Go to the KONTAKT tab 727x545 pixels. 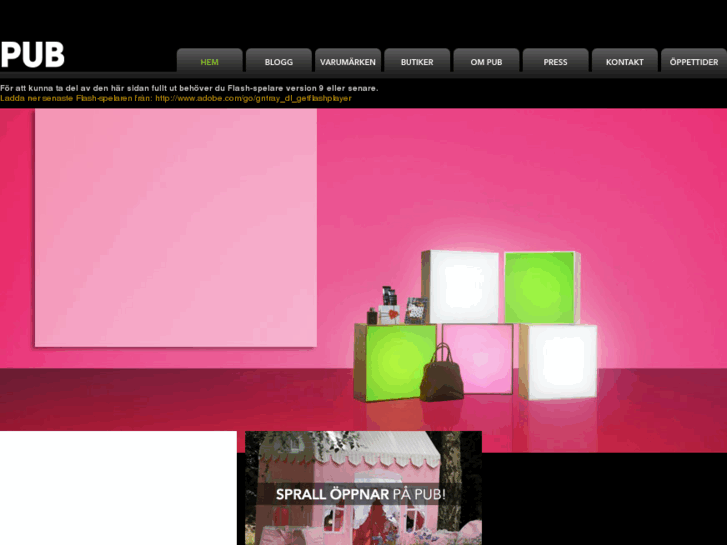click(x=625, y=61)
